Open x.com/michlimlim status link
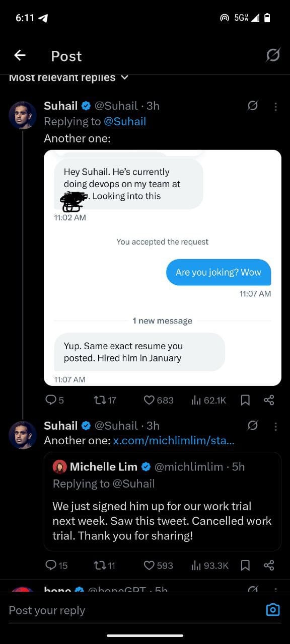 click(174, 440)
